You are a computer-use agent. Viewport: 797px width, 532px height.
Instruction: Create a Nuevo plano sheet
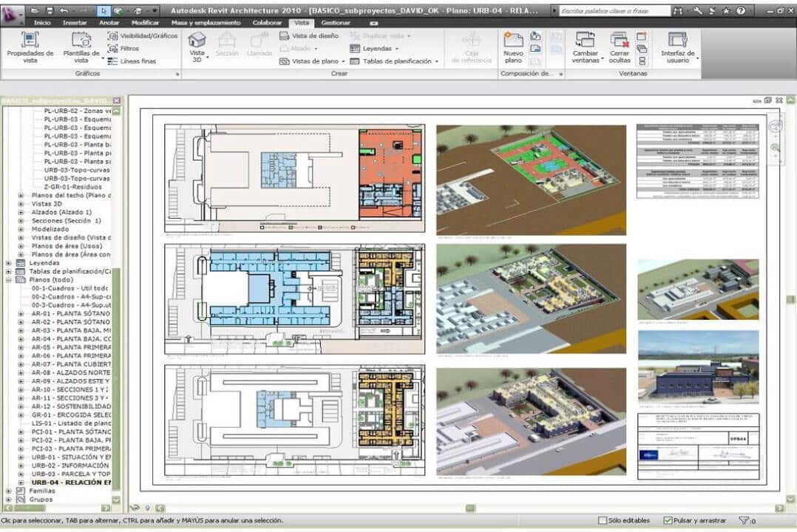[x=513, y=47]
